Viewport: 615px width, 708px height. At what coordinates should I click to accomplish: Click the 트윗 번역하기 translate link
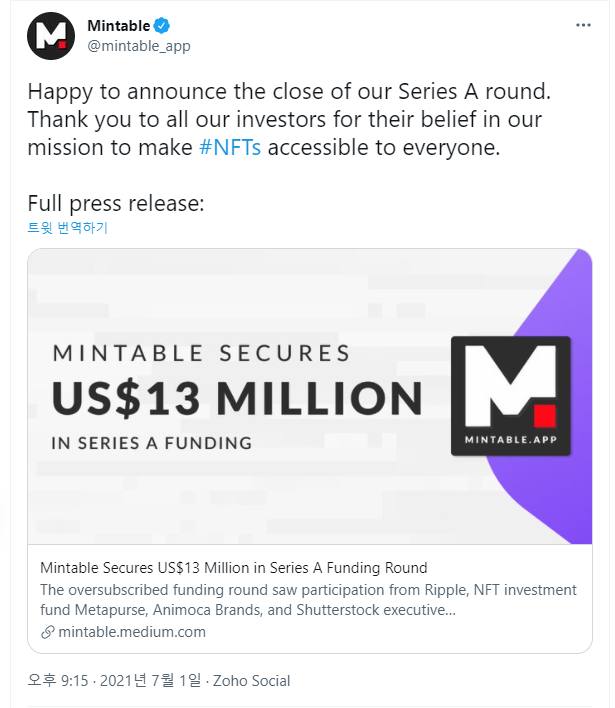(67, 228)
